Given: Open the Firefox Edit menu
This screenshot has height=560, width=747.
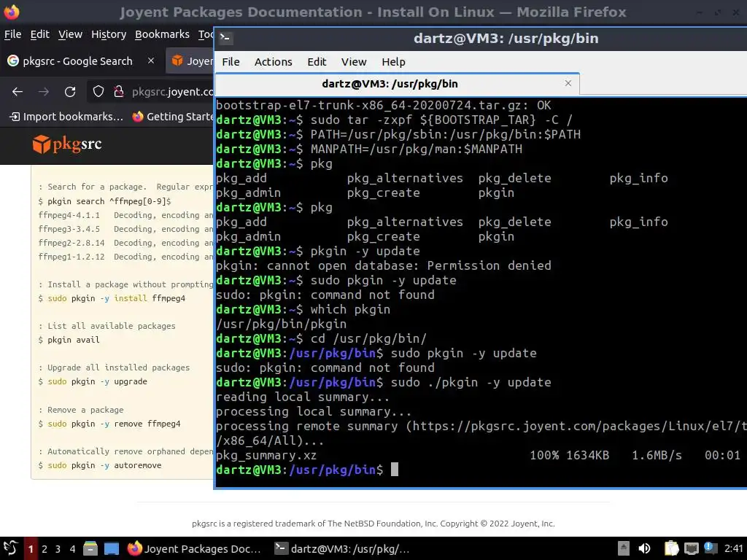Looking at the screenshot, I should coord(40,34).
